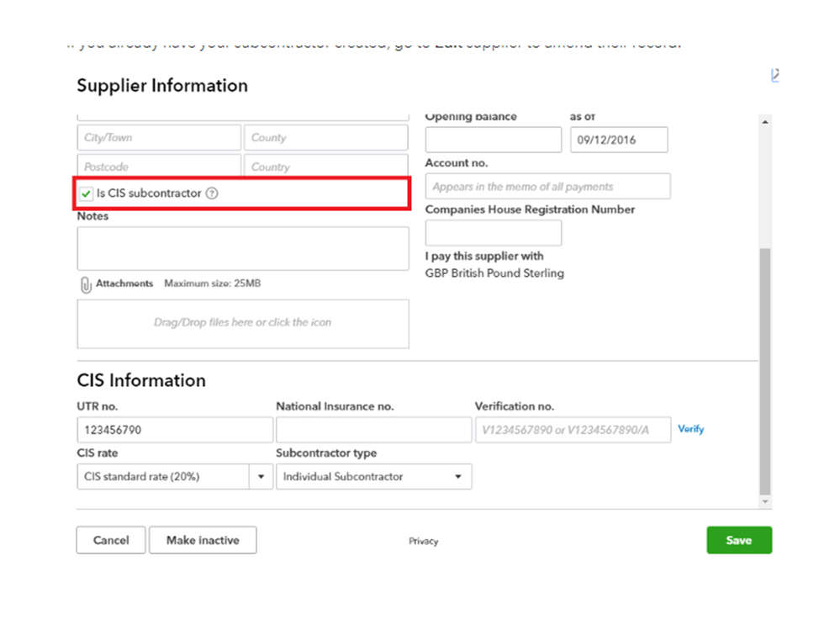Image resolution: width=840 pixels, height=630 pixels.
Task: Click the Postcode field
Action: [159, 167]
